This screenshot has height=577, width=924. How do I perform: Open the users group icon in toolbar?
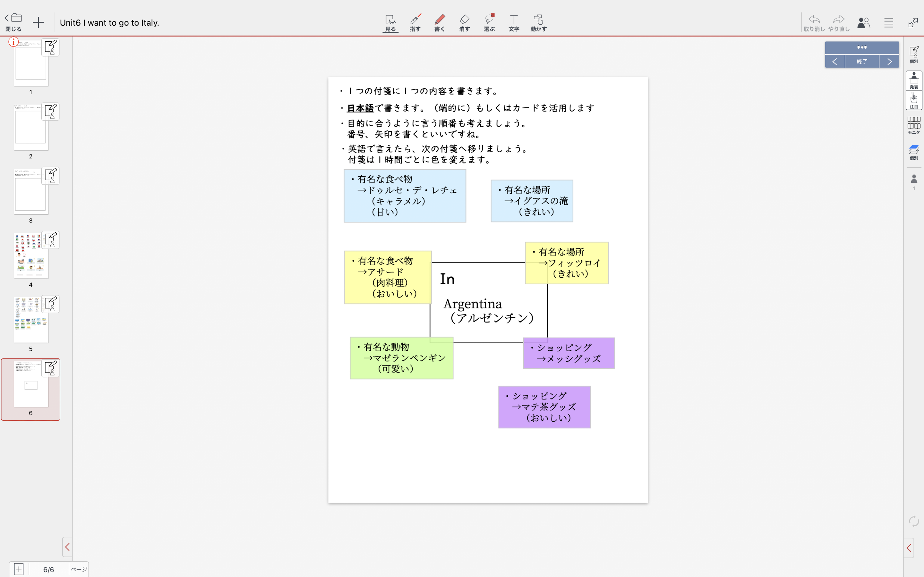pos(863,22)
